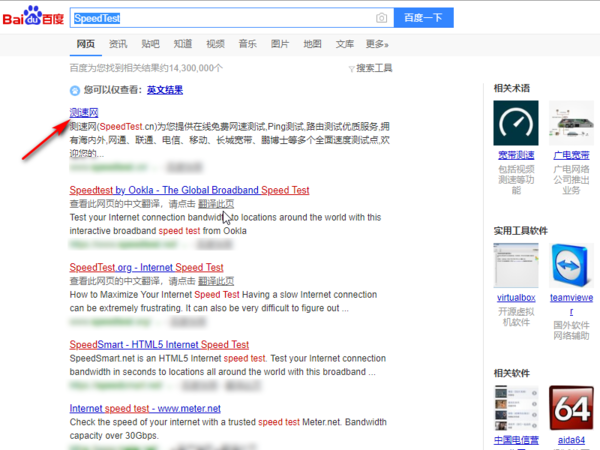Click the paw icon beside 您可以仅查看
Image resolution: width=600 pixels, height=450 pixels.
pyautogui.click(x=75, y=90)
